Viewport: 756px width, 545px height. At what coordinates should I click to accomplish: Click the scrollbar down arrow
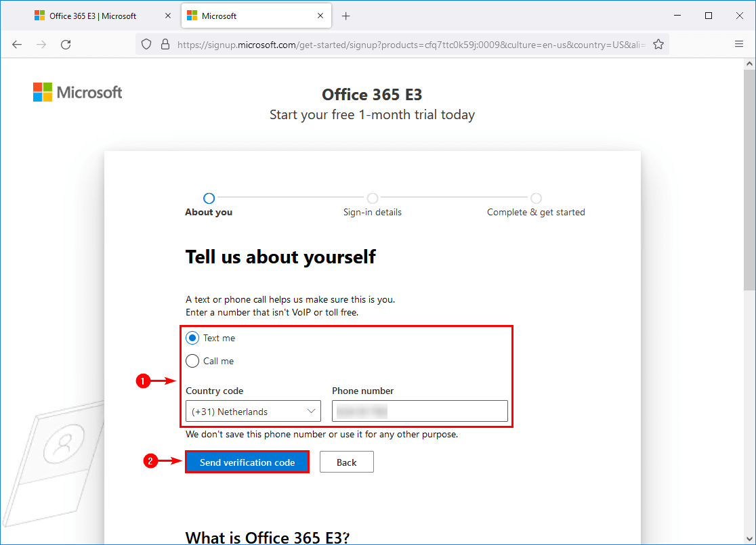[x=749, y=539]
